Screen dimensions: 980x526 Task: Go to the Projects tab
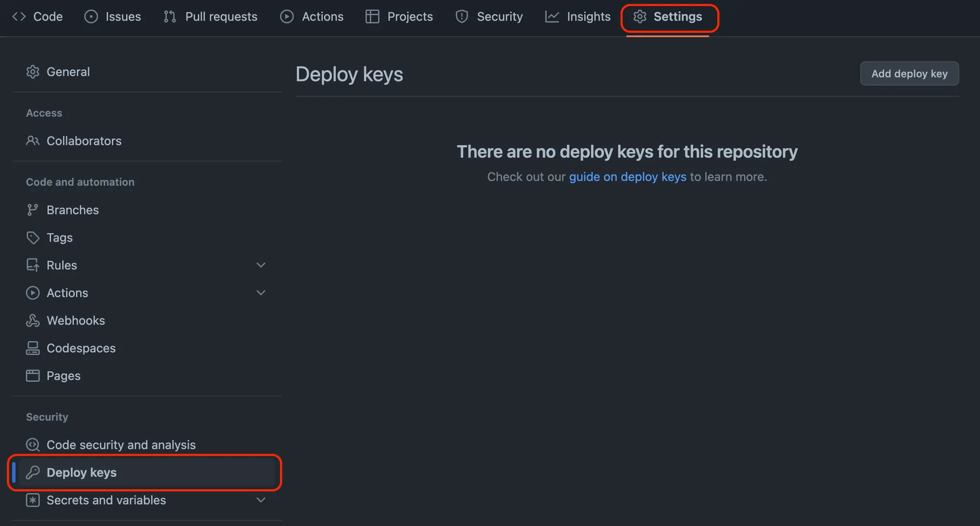pos(399,17)
